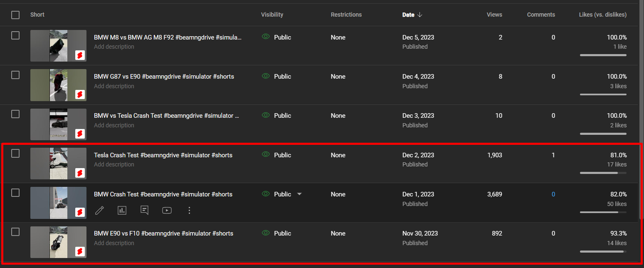Click the eye icon for BMW G87 vs E90
Screen dimensions: 644x268
pos(266,76)
